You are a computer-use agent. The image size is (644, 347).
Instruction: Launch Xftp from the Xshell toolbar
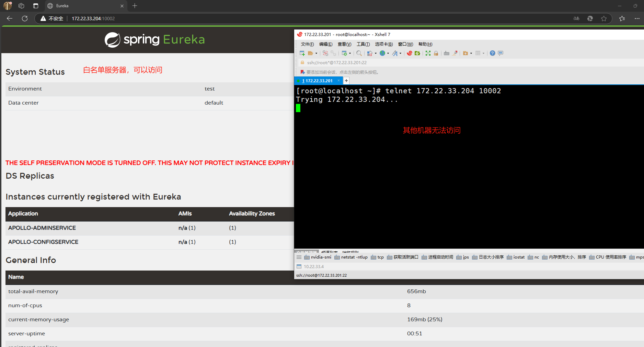point(417,53)
